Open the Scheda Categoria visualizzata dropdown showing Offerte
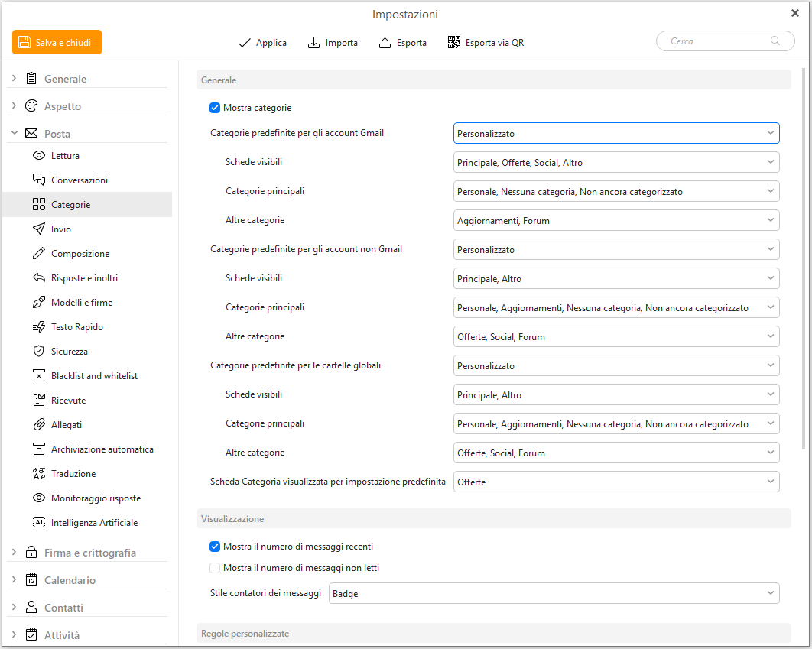This screenshot has height=649, width=812. [x=616, y=482]
